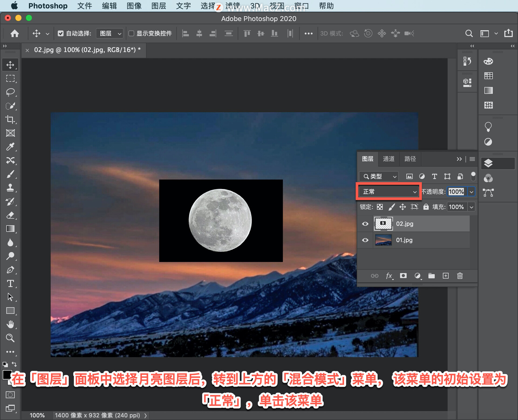
Task: Toggle lock image pixels brush icon
Action: tap(391, 207)
